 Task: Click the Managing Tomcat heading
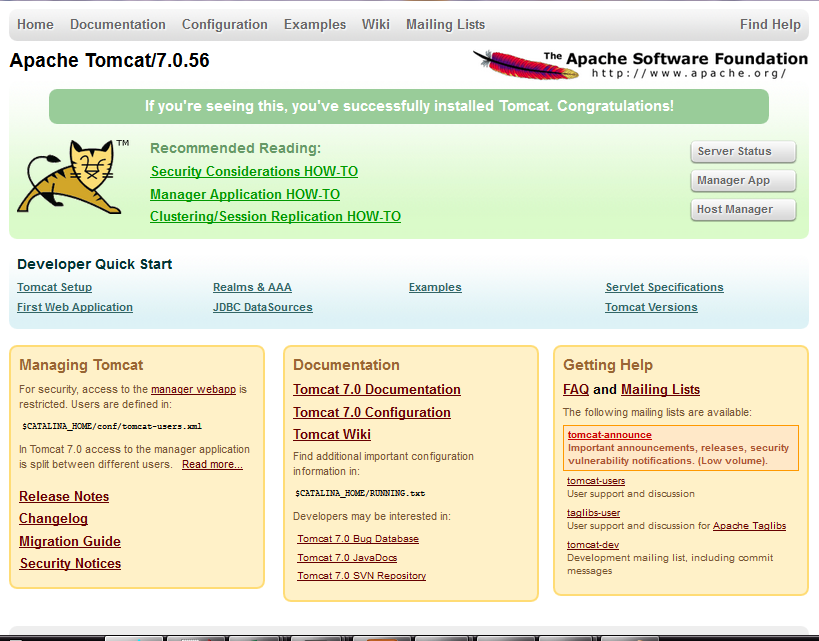[81, 365]
